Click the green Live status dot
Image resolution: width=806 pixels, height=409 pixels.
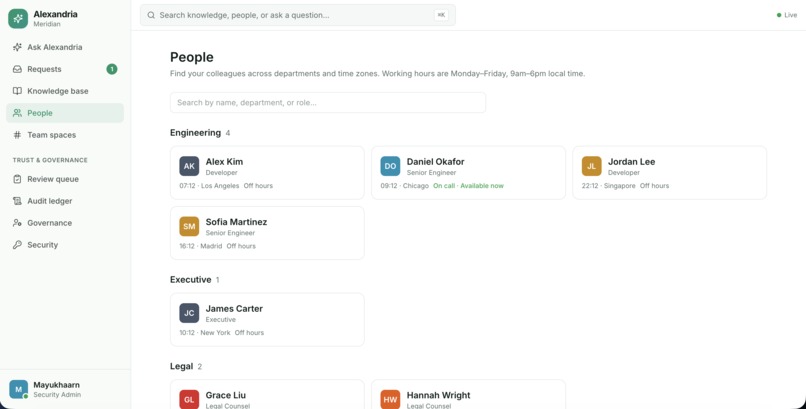tap(779, 15)
